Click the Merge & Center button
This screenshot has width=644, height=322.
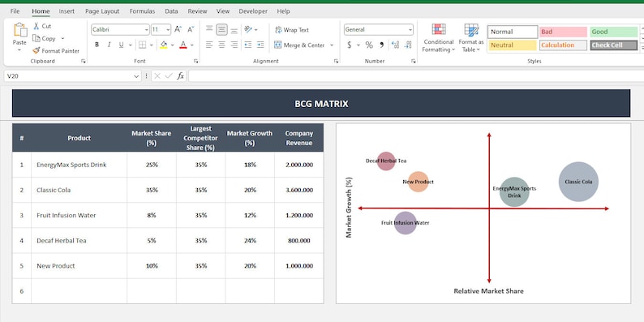[299, 45]
